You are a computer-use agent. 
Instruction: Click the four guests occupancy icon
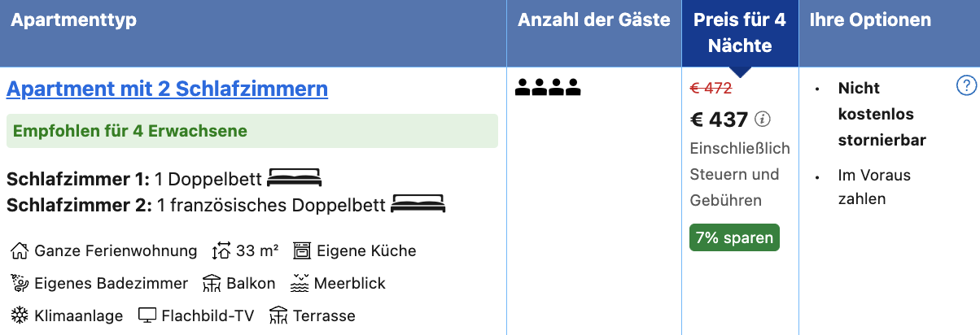coord(548,87)
